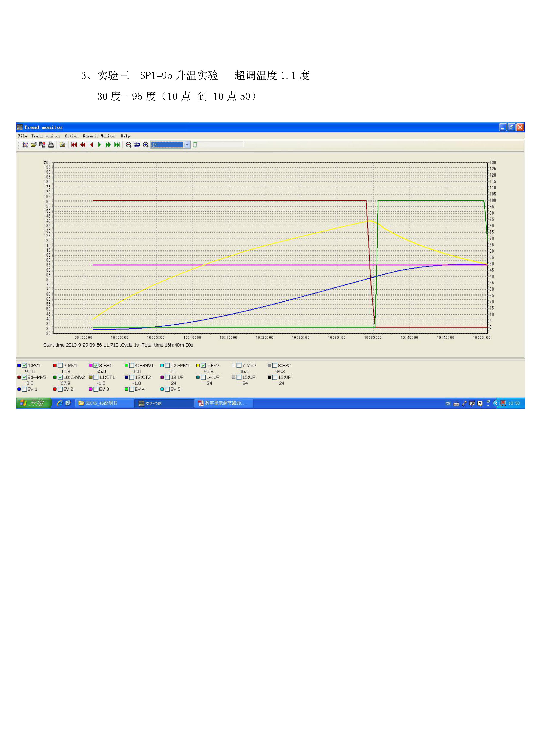Screen dimensions: 535x756
Task: Enable the 13:UF trace checkbox
Action: (x=167, y=377)
